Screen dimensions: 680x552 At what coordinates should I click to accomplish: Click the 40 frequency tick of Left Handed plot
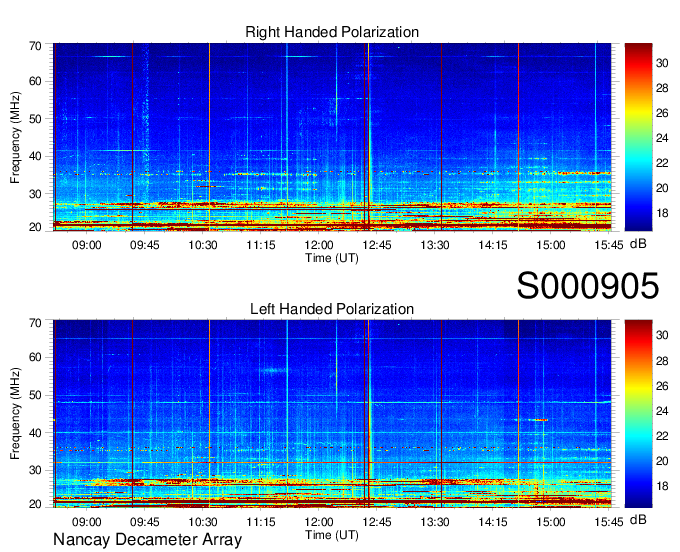point(35,433)
